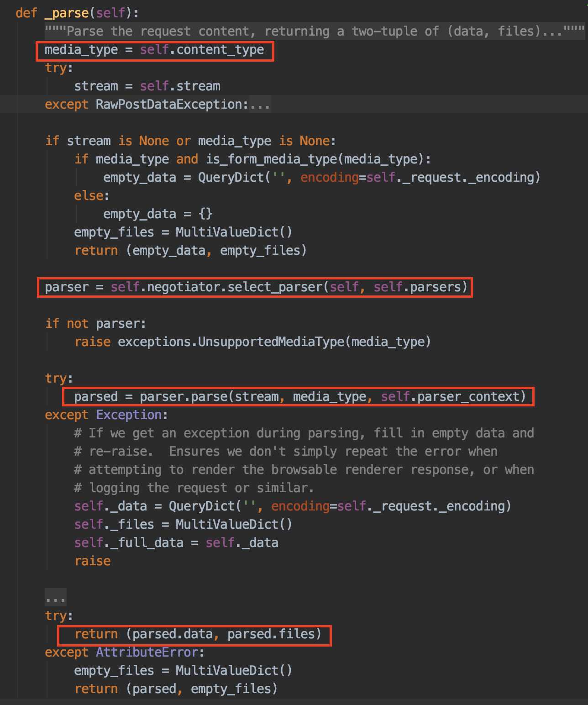
Task: Click comment "# logging the request or similar."
Action: click(194, 488)
